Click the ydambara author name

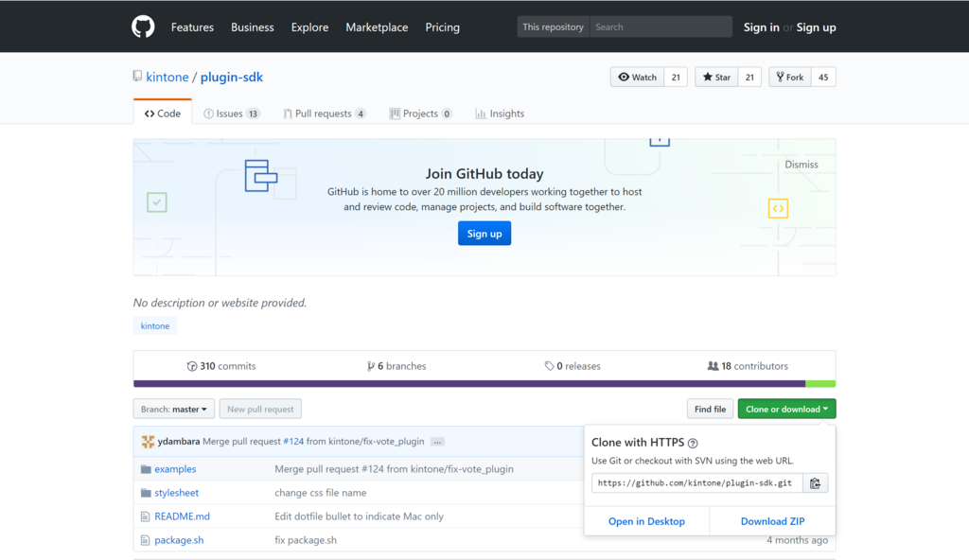(x=179, y=442)
